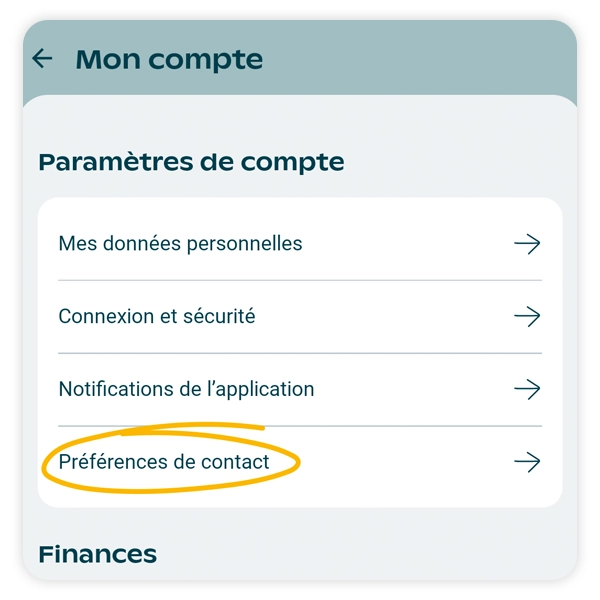Click the Mon compte page title
600x600 pixels.
pyautogui.click(x=169, y=60)
